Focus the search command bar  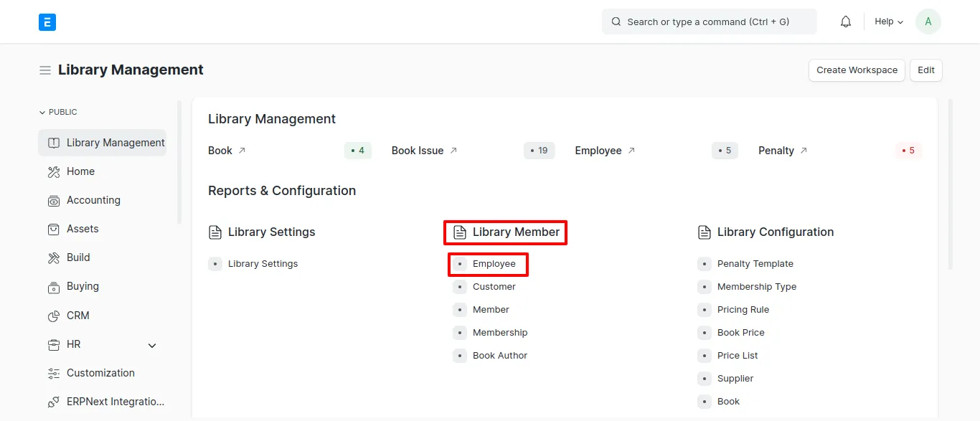(x=709, y=22)
